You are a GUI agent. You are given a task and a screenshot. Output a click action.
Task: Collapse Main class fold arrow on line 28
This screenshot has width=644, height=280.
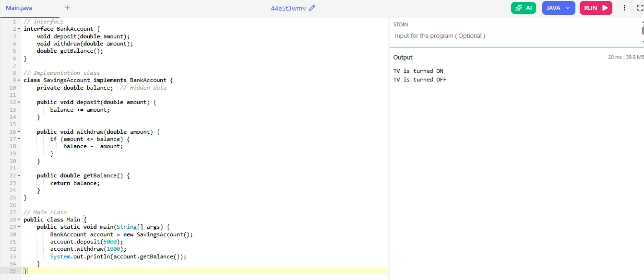point(19,220)
